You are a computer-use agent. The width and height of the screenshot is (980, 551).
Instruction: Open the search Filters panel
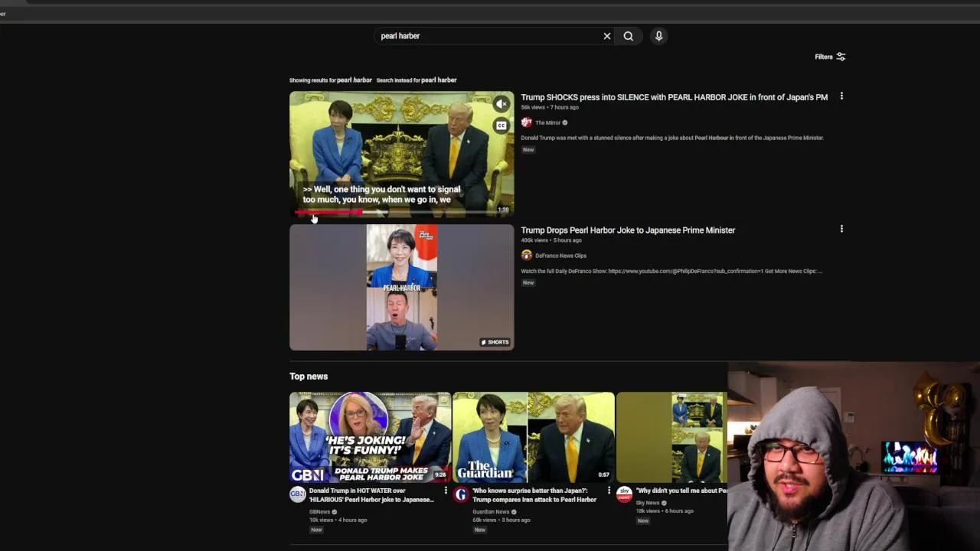pos(830,57)
